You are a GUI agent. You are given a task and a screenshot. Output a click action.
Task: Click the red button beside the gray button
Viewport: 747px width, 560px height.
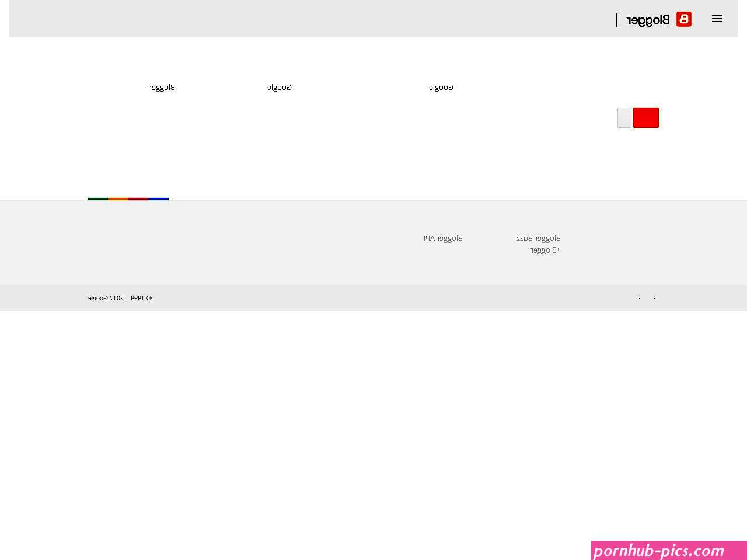click(646, 118)
